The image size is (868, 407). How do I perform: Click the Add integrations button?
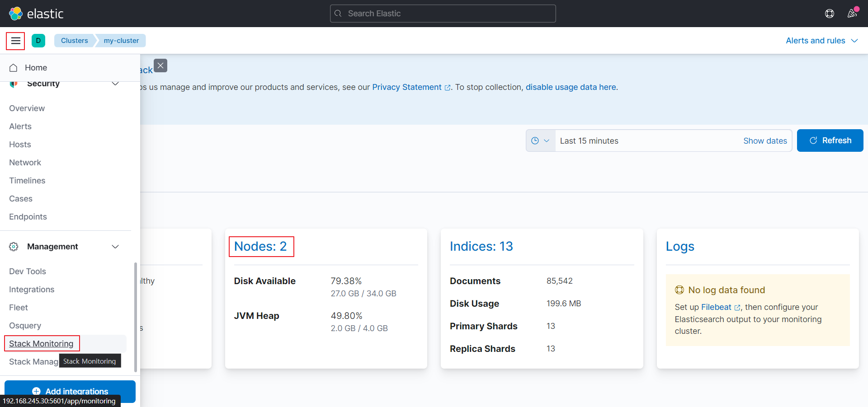pos(70,391)
